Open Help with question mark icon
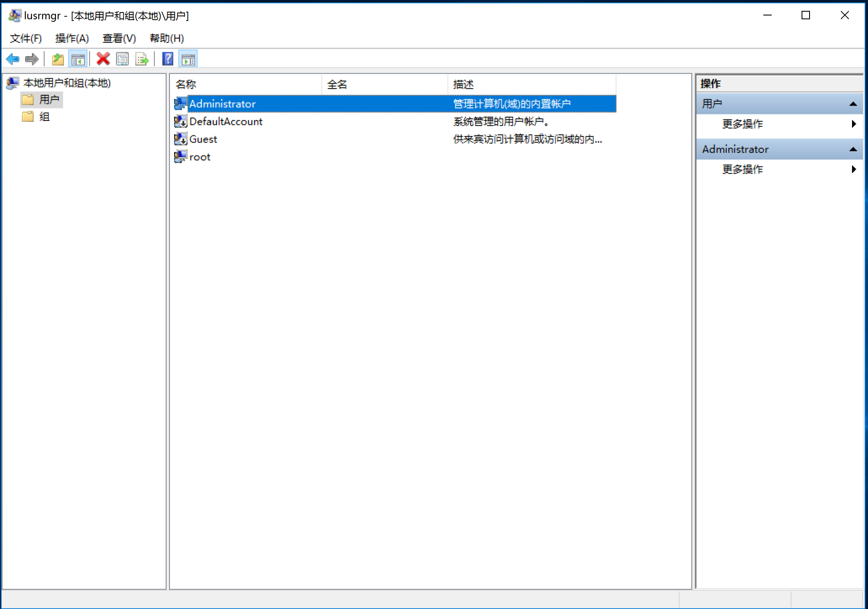The height and width of the screenshot is (609, 868). coord(167,59)
